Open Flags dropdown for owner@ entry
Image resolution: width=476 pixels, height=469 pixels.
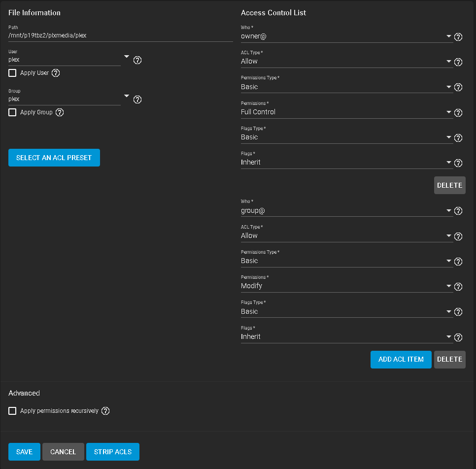pyautogui.click(x=347, y=163)
